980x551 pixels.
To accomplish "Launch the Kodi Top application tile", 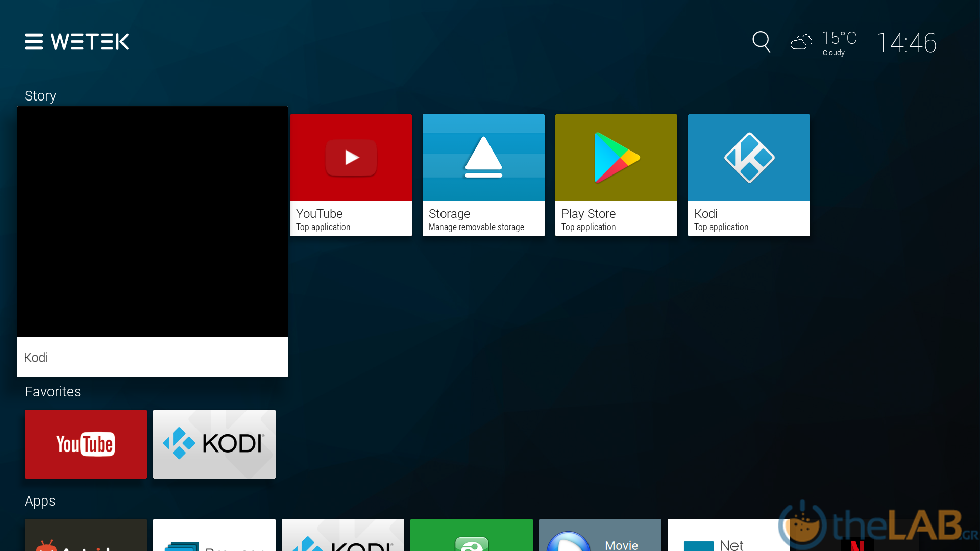I will pyautogui.click(x=749, y=174).
